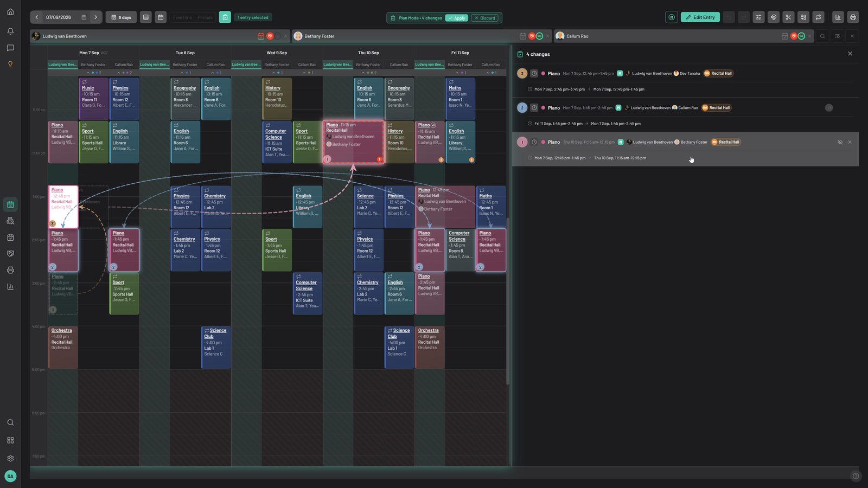Hide change 1 with crossed eye icon

pyautogui.click(x=840, y=142)
